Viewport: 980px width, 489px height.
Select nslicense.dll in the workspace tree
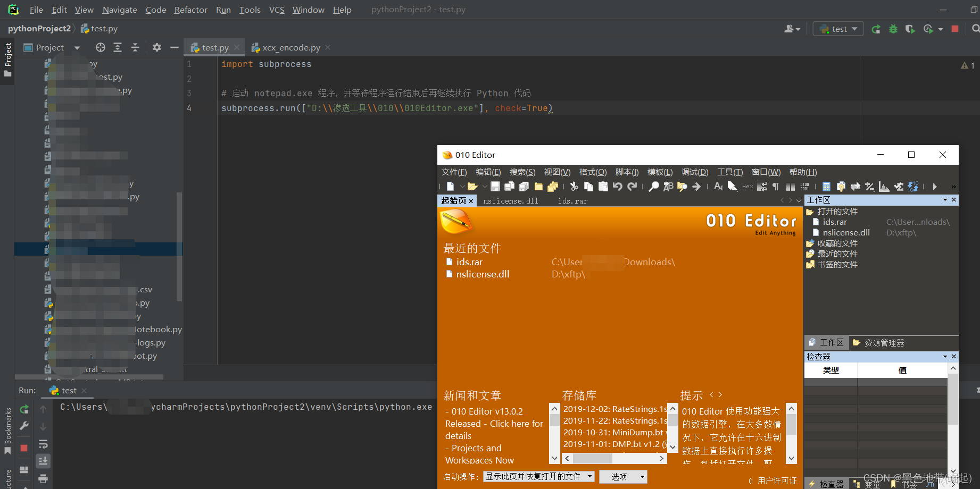tap(846, 232)
